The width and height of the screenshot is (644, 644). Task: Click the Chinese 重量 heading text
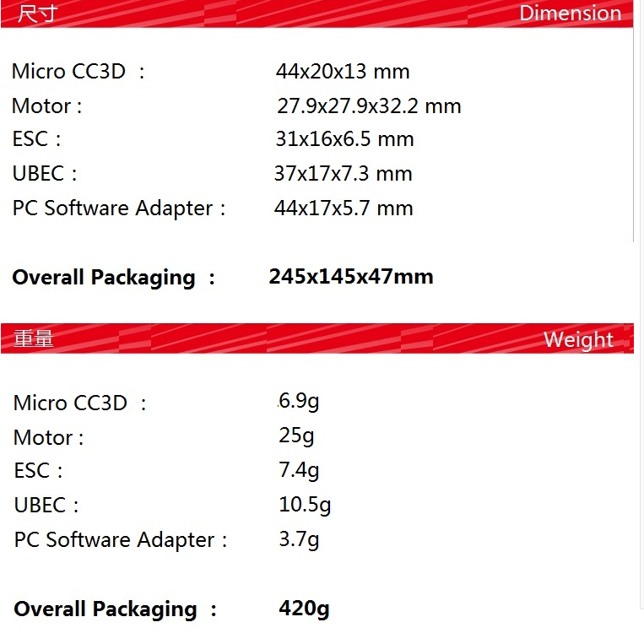pos(34,338)
